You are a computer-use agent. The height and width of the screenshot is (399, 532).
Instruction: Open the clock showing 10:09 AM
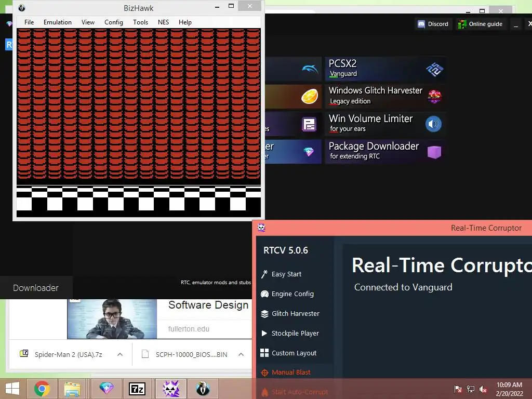click(x=509, y=389)
